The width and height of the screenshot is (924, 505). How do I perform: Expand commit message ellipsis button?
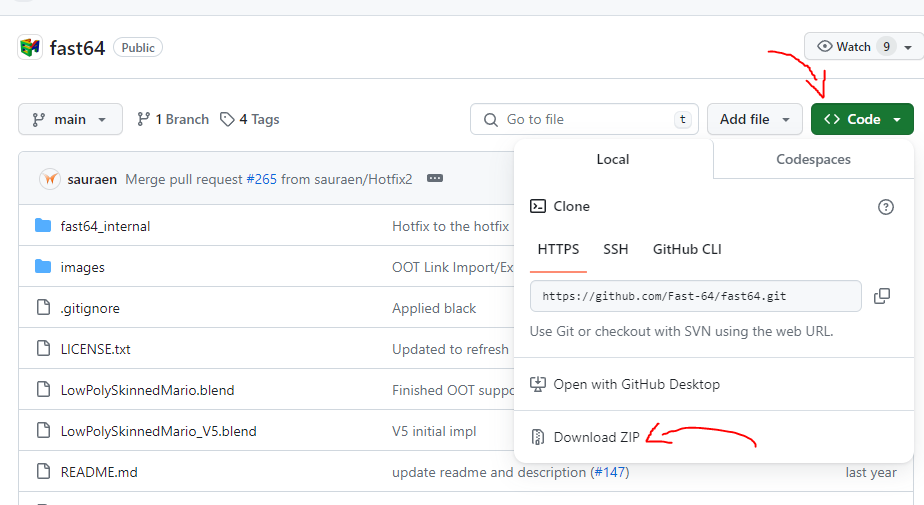[434, 179]
